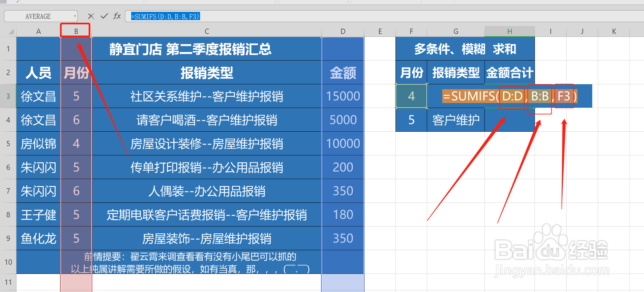644x292 pixels.
Task: Select the entire sheet with the corner triangle
Action: 11,31
